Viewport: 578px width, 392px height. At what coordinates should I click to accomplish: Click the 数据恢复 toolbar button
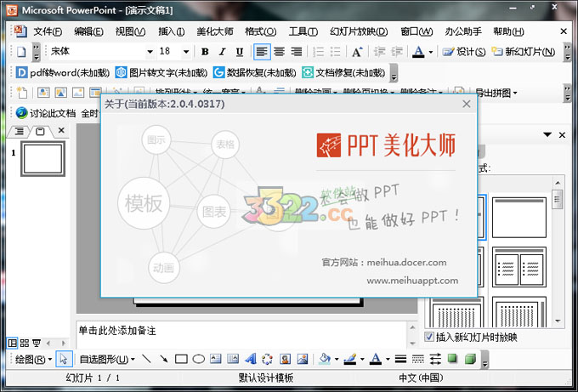[x=255, y=72]
